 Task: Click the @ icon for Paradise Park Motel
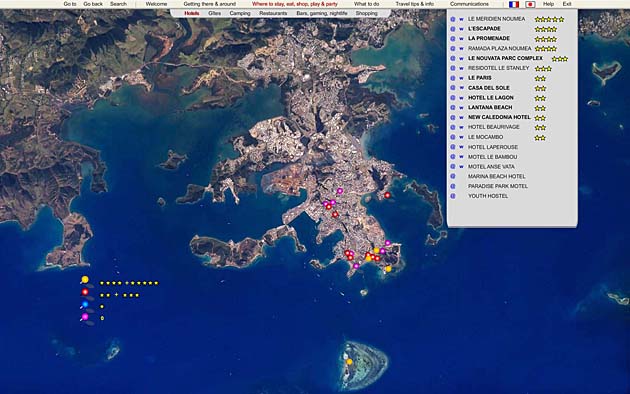453,186
